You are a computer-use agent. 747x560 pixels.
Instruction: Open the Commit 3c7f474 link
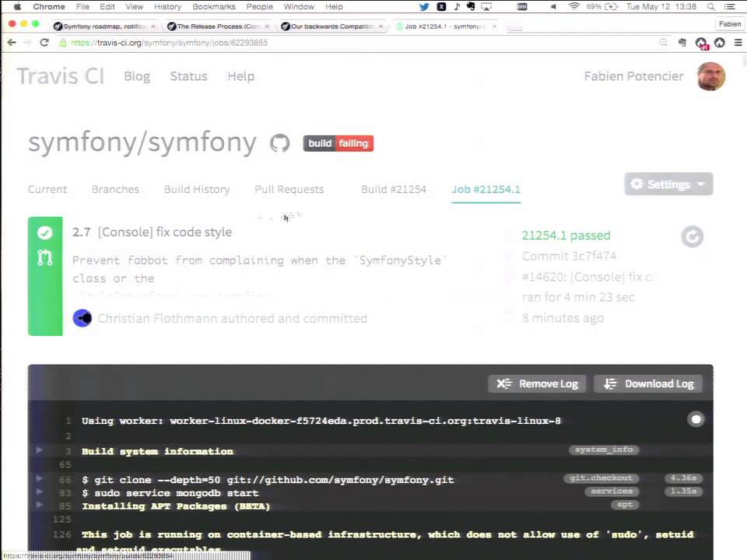[x=569, y=256]
